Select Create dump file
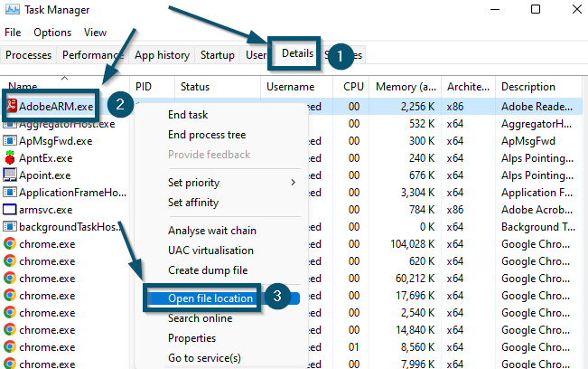Viewport: 588px width, 369px height. point(208,270)
